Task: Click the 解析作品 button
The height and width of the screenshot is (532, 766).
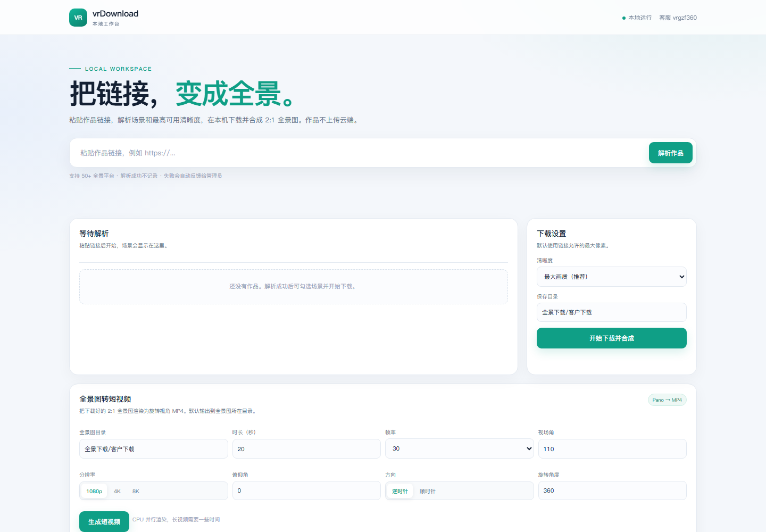Action: pyautogui.click(x=670, y=153)
